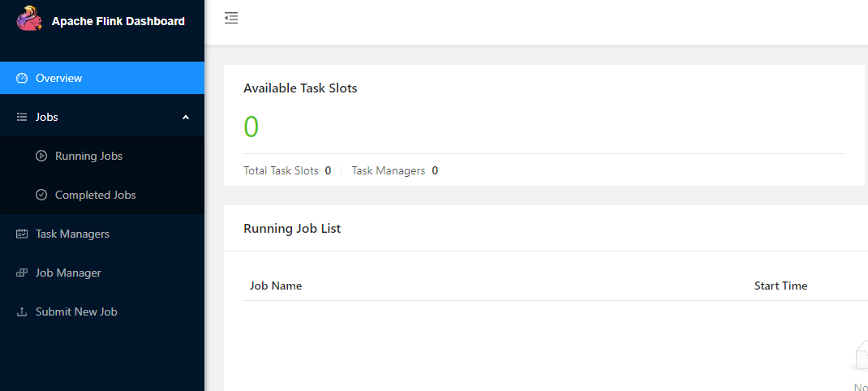Click the Running Jobs play icon
The width and height of the screenshot is (868, 391).
[41, 156]
